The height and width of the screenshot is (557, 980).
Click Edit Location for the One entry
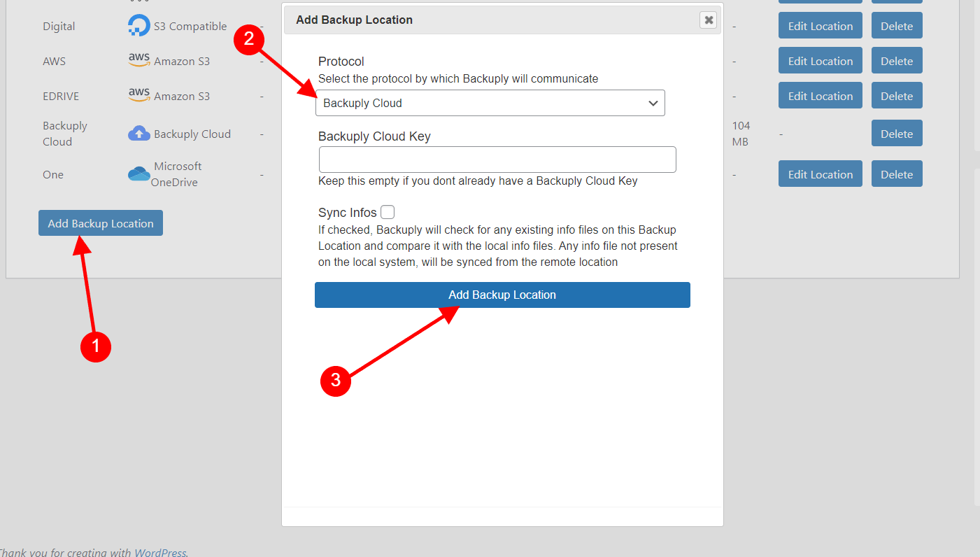click(x=820, y=174)
